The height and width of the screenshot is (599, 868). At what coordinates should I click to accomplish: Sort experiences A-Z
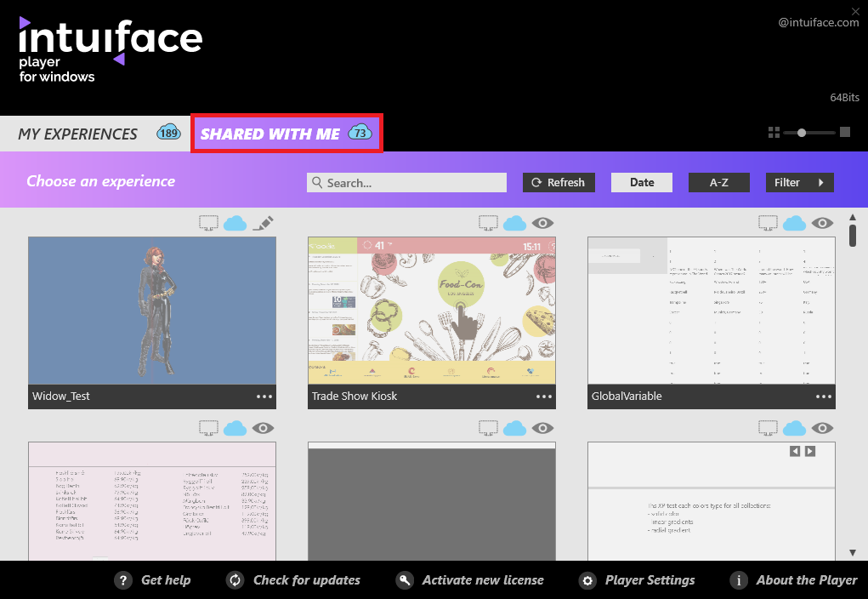(718, 182)
